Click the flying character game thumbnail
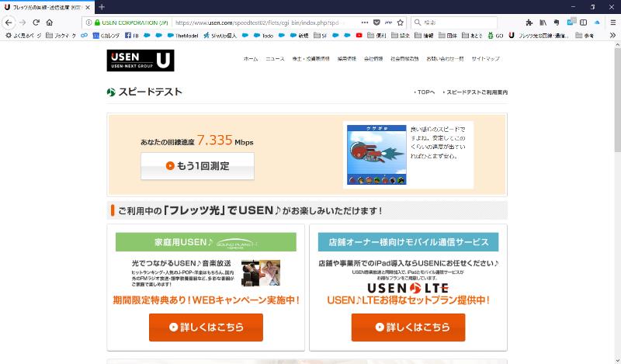The image size is (621, 364). 376,155
